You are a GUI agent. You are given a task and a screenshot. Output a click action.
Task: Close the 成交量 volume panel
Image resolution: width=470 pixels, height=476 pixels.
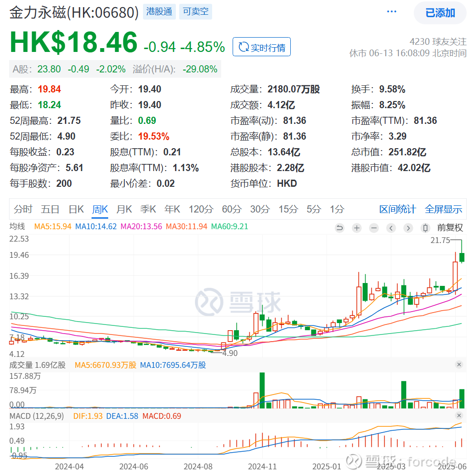pos(459,365)
